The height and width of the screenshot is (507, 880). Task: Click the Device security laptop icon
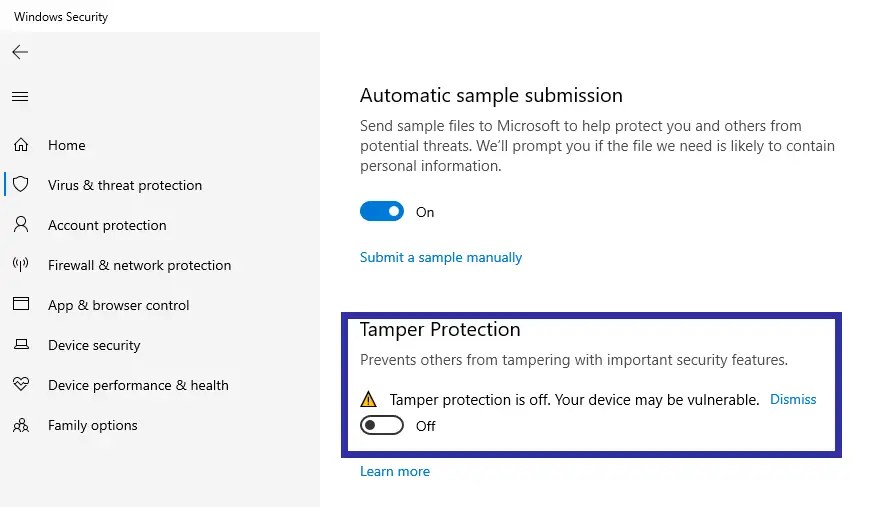click(20, 345)
